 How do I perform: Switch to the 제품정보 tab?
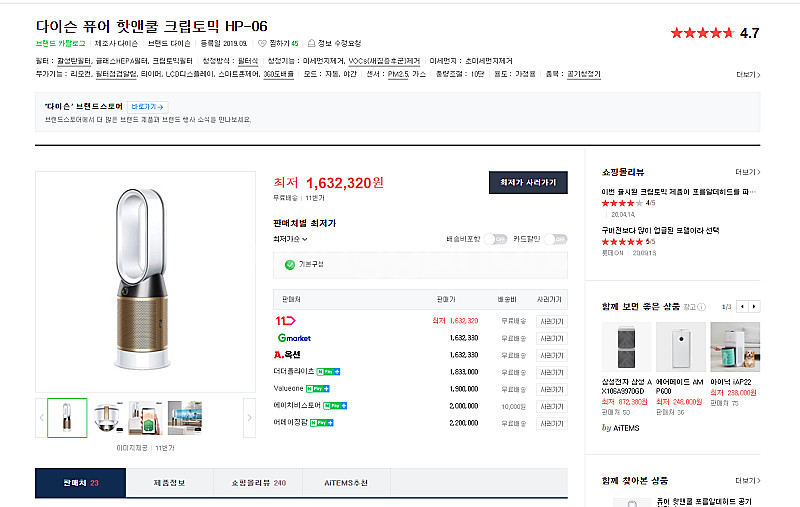pos(169,483)
